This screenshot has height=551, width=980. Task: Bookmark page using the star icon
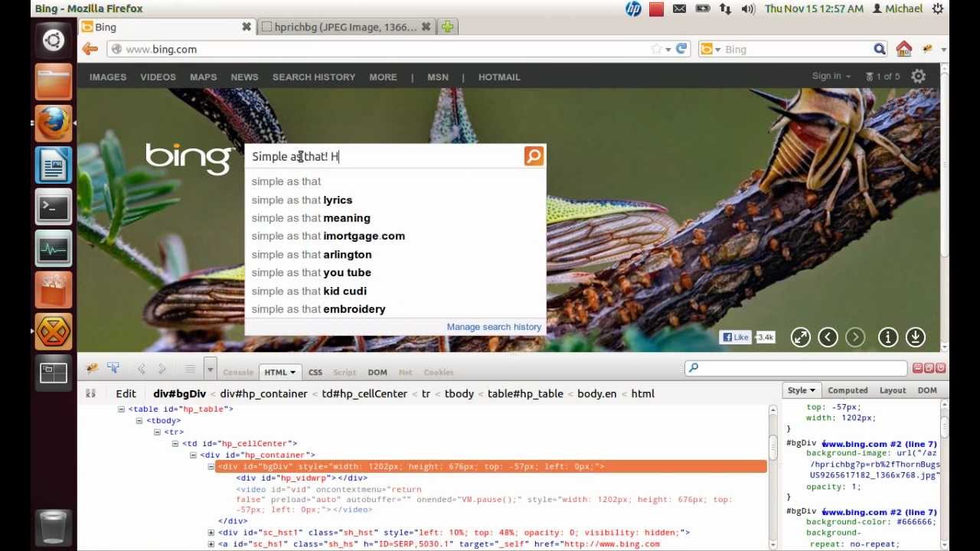tap(657, 49)
